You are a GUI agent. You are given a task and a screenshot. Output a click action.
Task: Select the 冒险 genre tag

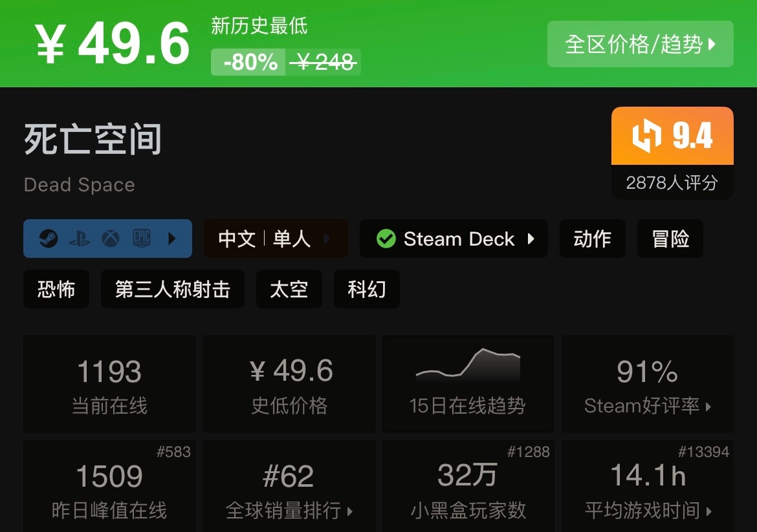coord(670,239)
